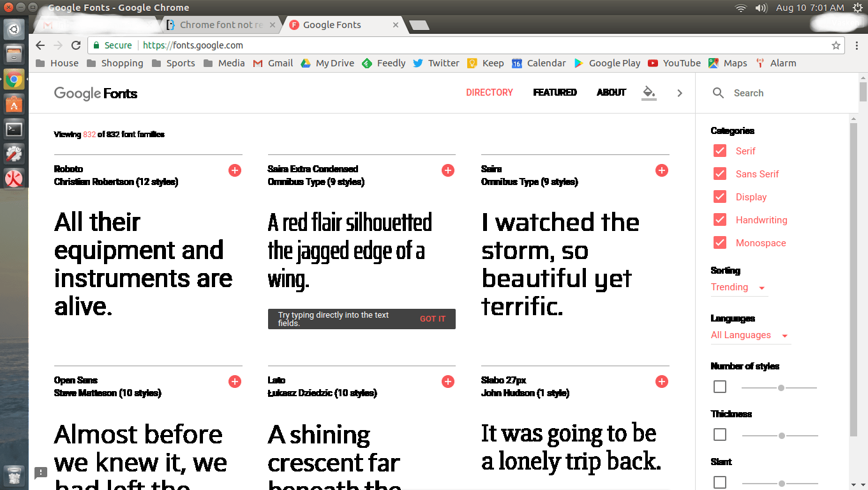Open the FEATURED tab
The height and width of the screenshot is (490, 868).
pyautogui.click(x=555, y=93)
